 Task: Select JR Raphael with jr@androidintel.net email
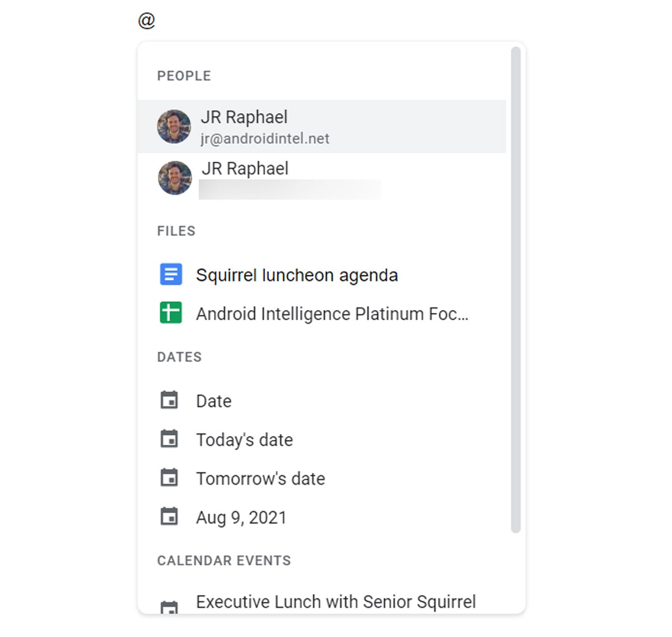322,127
